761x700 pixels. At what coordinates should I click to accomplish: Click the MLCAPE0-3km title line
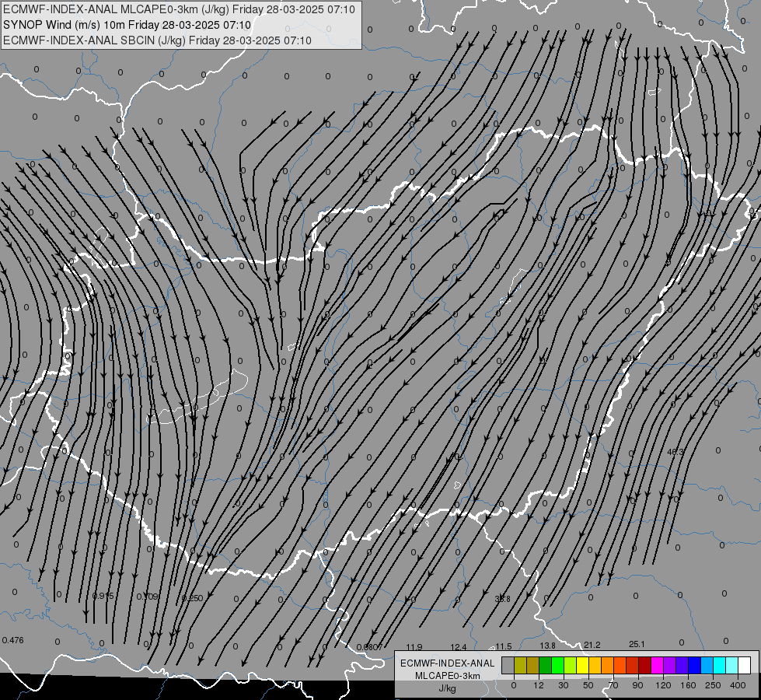click(x=179, y=9)
